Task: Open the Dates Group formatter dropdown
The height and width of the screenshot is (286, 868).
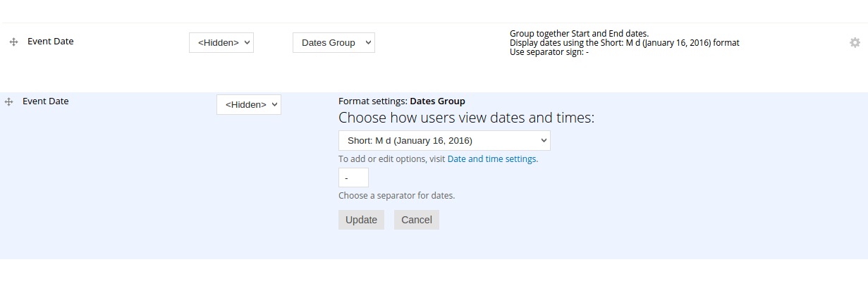Action: point(334,42)
